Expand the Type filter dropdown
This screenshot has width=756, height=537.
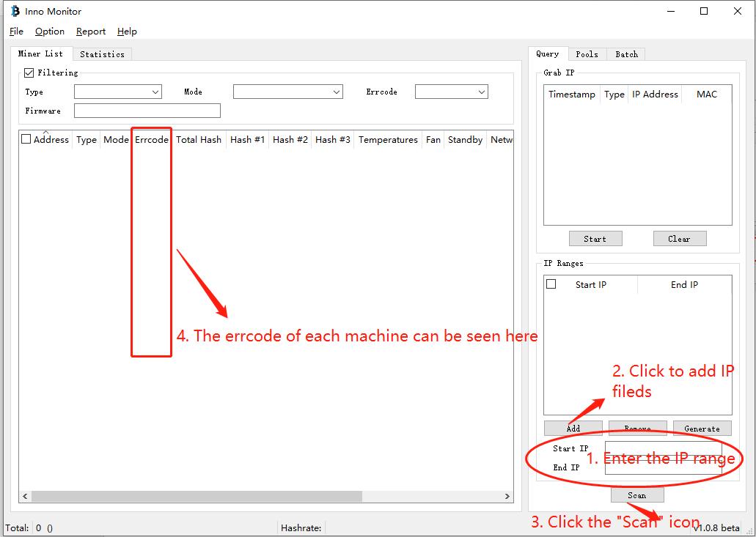point(155,92)
